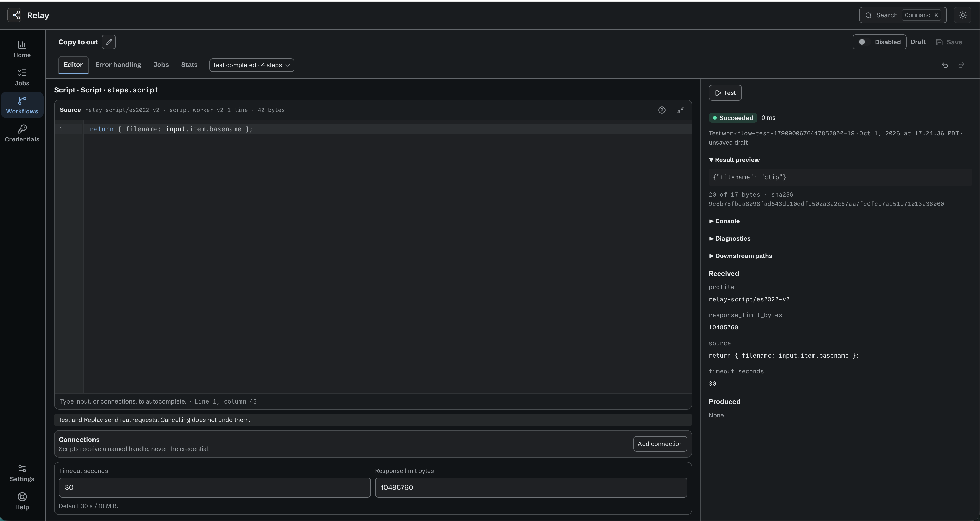Switch to the Error handling tab
Viewport: 980px width, 521px height.
pyautogui.click(x=118, y=65)
